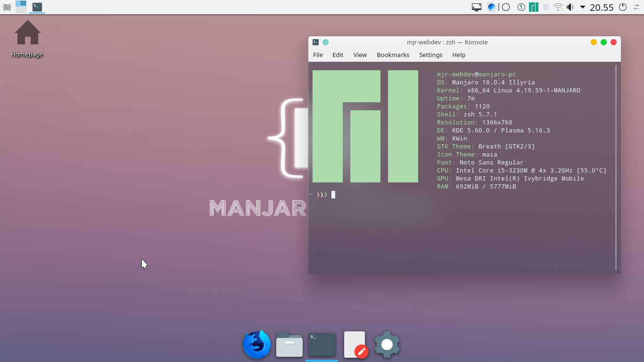The width and height of the screenshot is (644, 362).
Task: Click the green Manjaro ASCII logo in terminal
Action: (365, 126)
